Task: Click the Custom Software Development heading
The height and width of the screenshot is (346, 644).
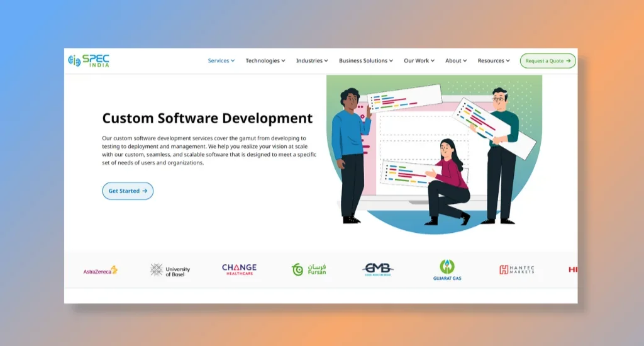Action: coord(207,118)
